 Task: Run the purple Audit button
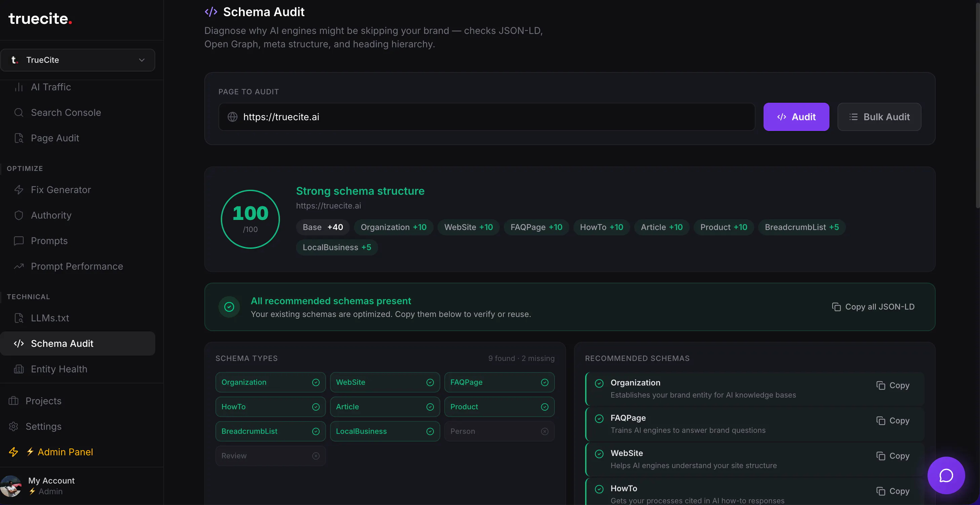[796, 117]
